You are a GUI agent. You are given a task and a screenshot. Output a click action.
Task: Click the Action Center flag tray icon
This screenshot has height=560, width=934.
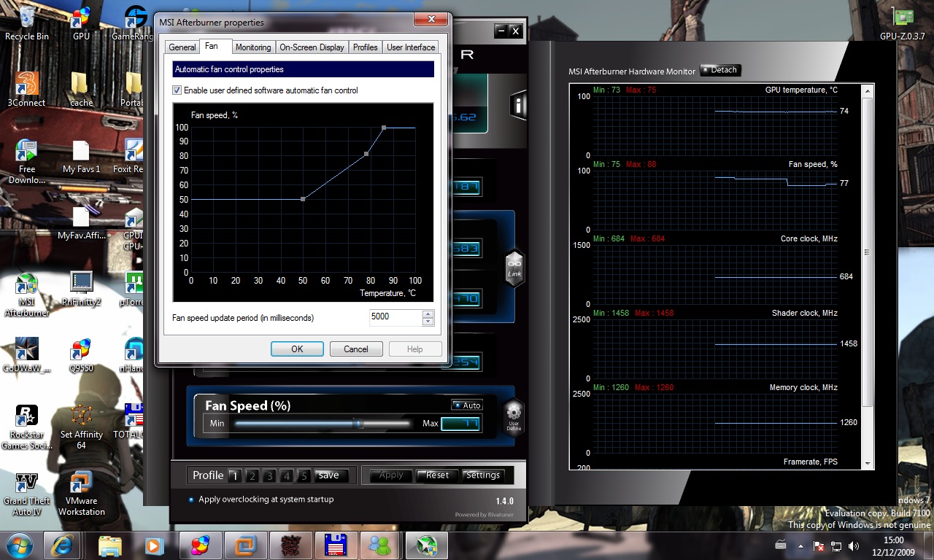tap(819, 545)
